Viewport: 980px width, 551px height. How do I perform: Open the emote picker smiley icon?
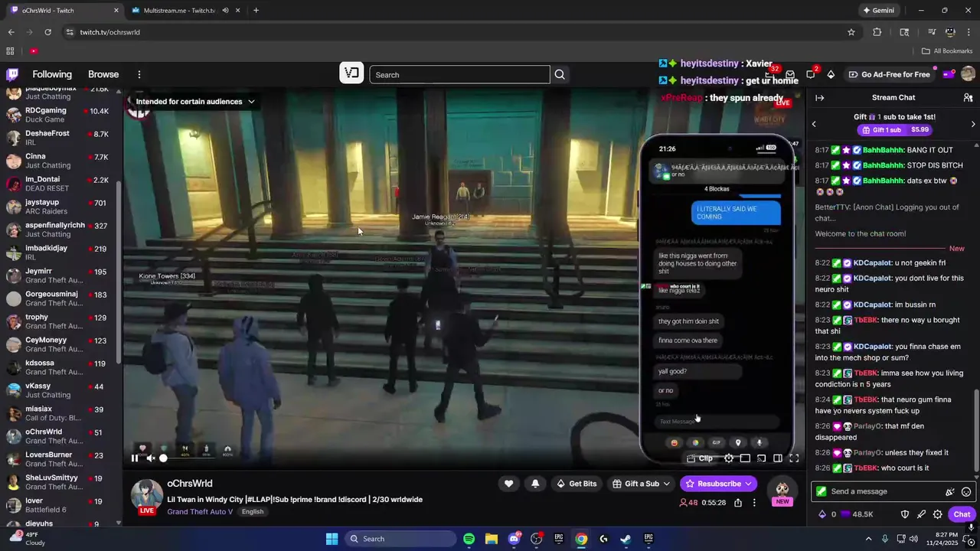(x=966, y=491)
